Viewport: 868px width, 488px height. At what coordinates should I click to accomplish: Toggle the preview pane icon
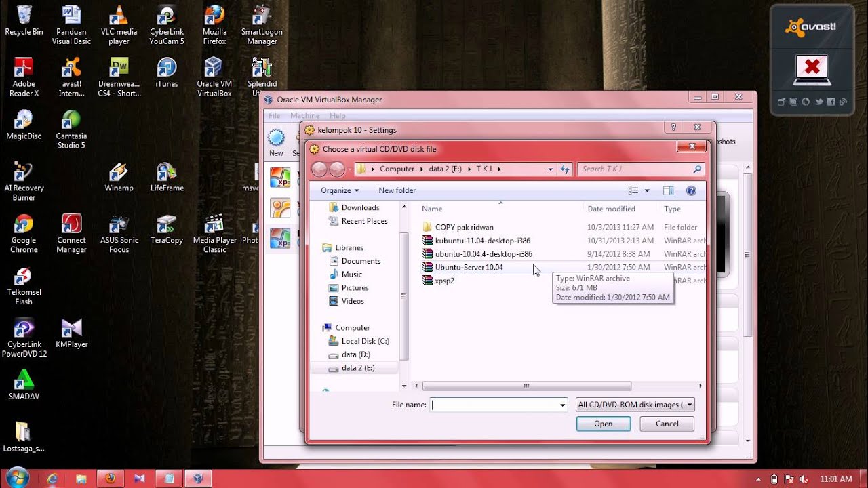click(668, 191)
